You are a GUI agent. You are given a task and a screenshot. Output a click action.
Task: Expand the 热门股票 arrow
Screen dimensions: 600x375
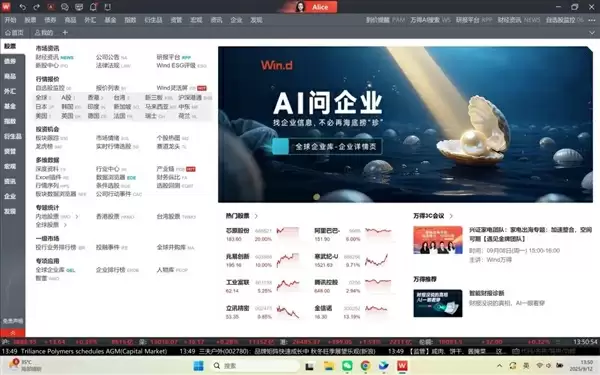point(256,216)
